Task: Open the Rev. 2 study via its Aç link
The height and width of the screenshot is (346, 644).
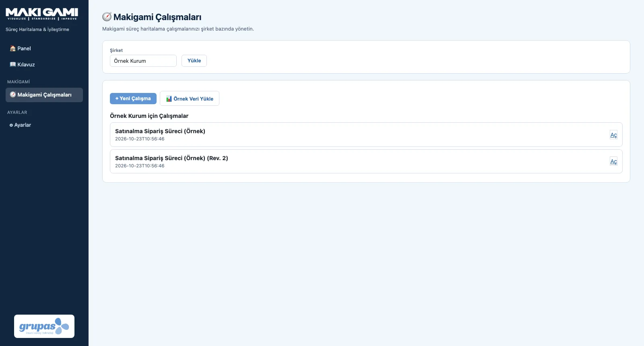Action: coord(613,161)
